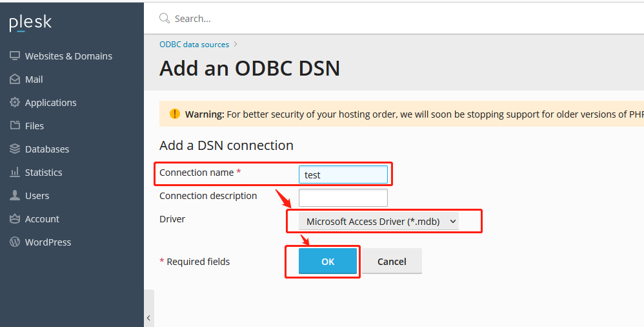Click the Applications gear icon
Viewport: 644px width, 327px height.
(x=15, y=103)
